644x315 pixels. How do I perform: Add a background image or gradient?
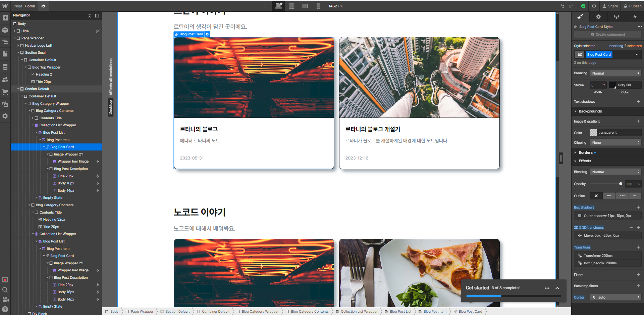(639, 121)
